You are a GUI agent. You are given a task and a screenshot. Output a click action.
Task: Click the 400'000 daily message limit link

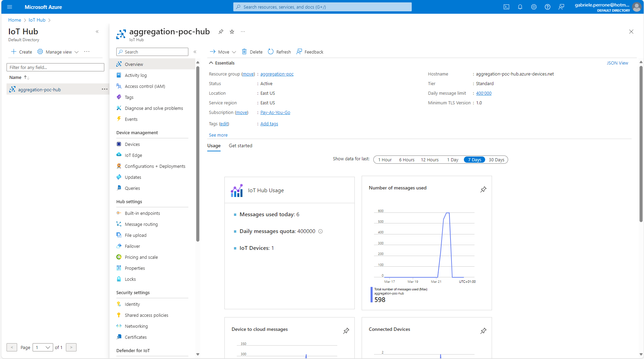(x=483, y=93)
